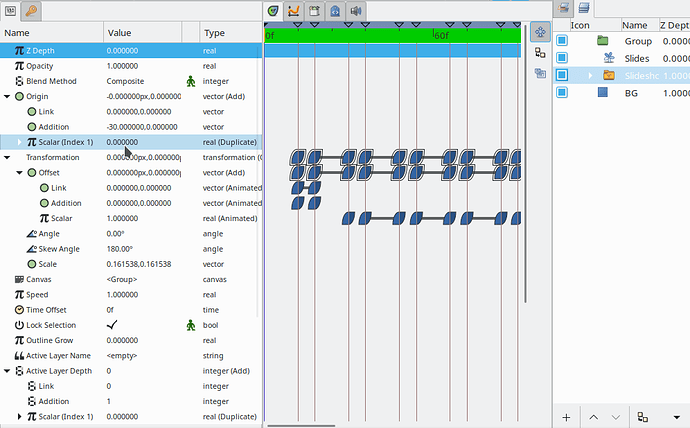The height and width of the screenshot is (428, 690).
Task: Click the add new layer plus icon
Action: [x=566, y=416]
